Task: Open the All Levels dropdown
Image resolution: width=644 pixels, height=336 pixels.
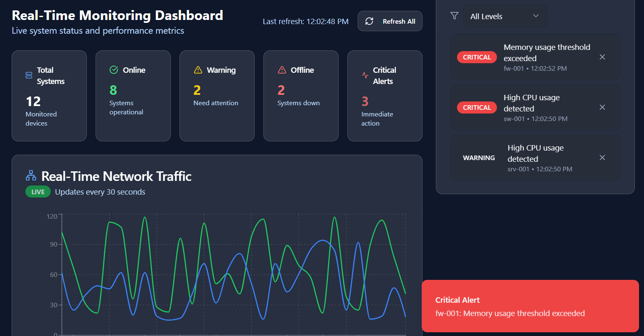Action: click(x=505, y=16)
